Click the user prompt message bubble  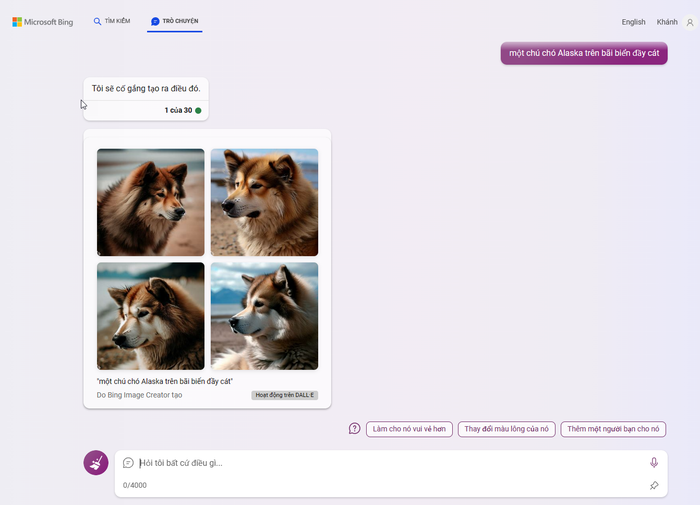point(583,53)
